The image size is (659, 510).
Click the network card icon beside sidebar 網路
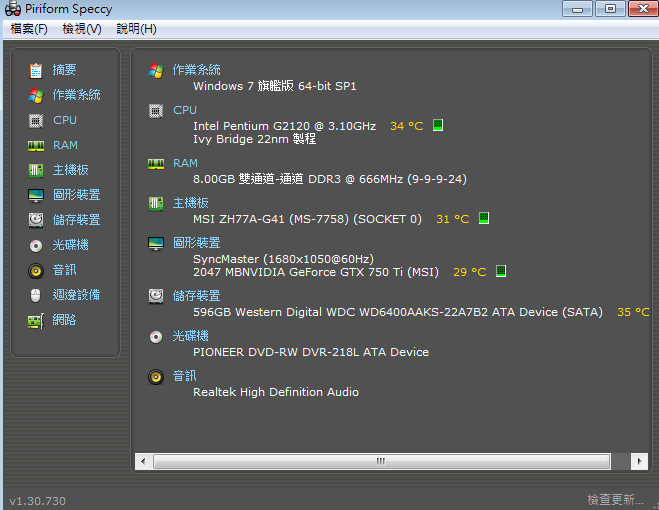[x=36, y=321]
